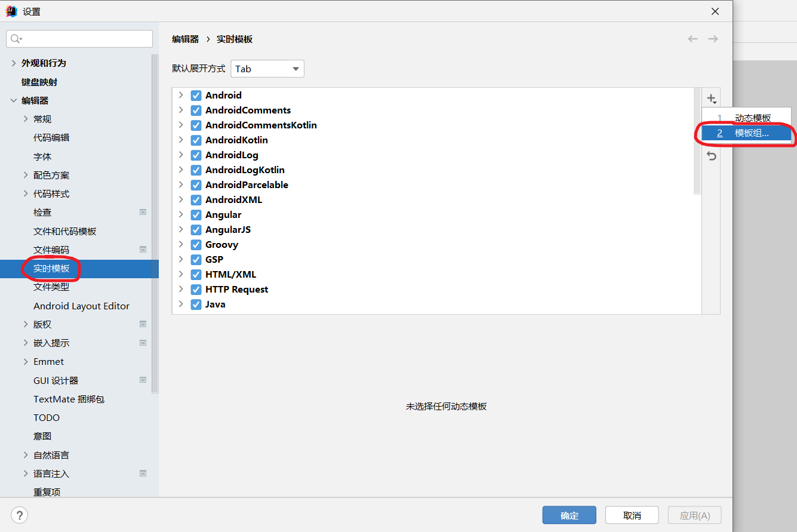The width and height of the screenshot is (797, 532).
Task: Expand the Angular template group
Action: pos(181,214)
